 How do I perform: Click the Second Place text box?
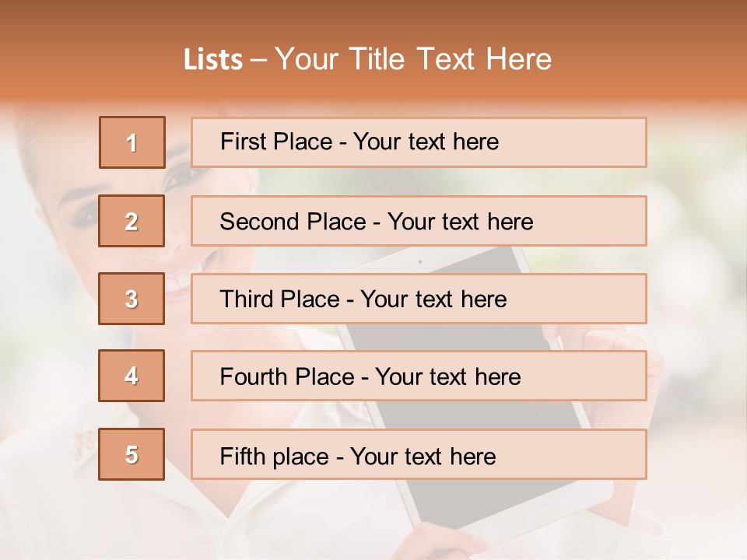(x=419, y=221)
